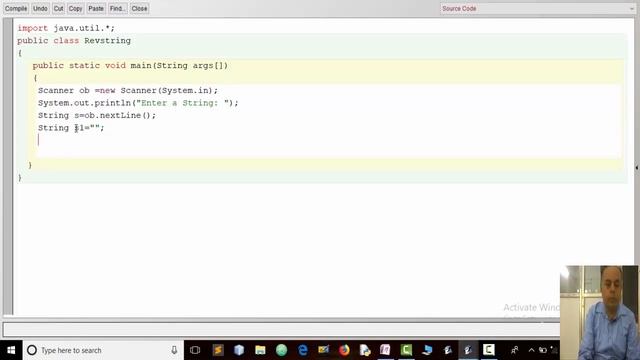The image size is (640, 360).
Task: Click the 'String s=ob.nextLine();' line
Action: (97, 116)
